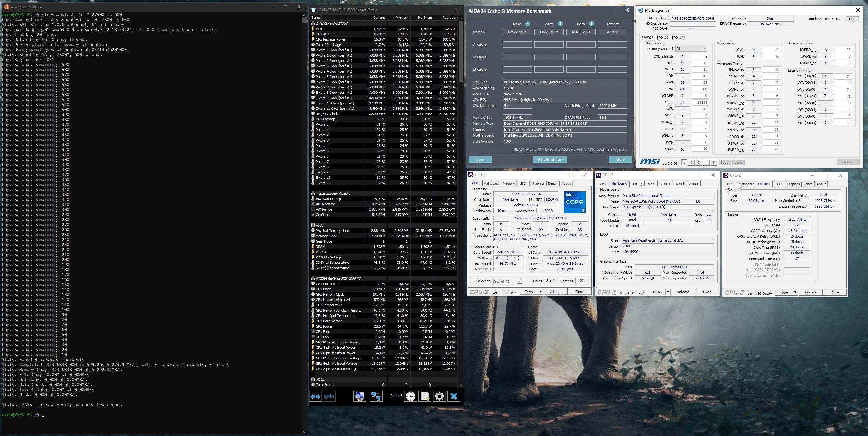Click Validate in CPU-Z CPU window
The width and height of the screenshot is (868, 436).
(x=555, y=292)
